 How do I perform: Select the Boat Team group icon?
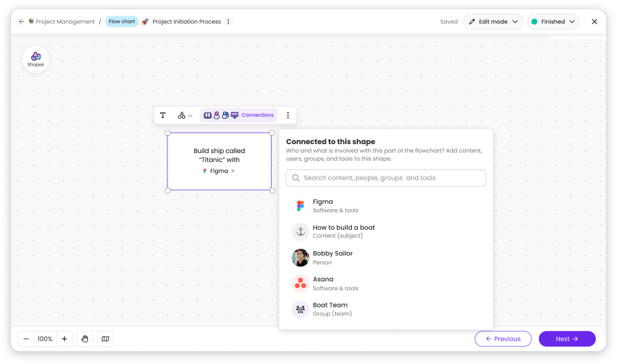(x=300, y=309)
